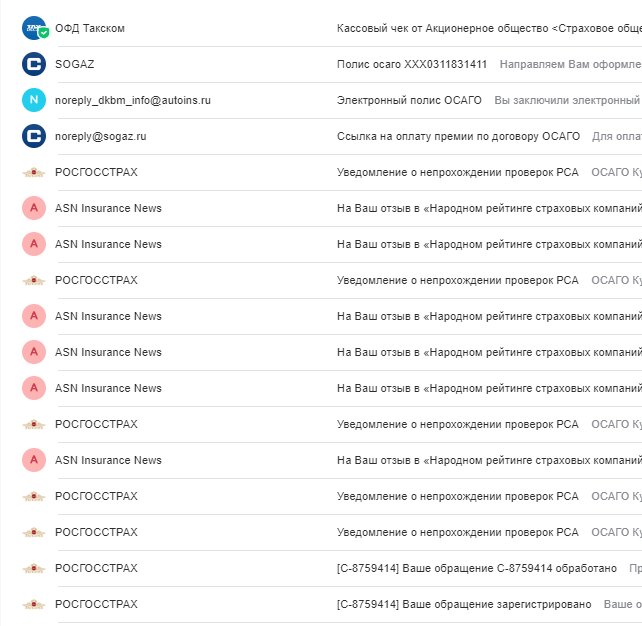Viewport: 642px width, 626px height.
Task: Select the ОФД Такском sender avatar
Action: [34, 28]
